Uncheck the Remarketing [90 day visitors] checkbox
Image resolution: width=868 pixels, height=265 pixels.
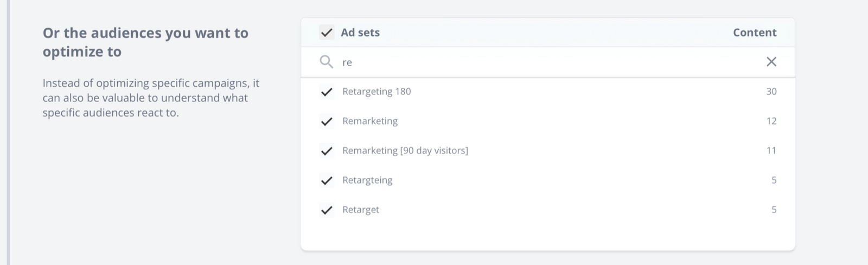point(327,151)
